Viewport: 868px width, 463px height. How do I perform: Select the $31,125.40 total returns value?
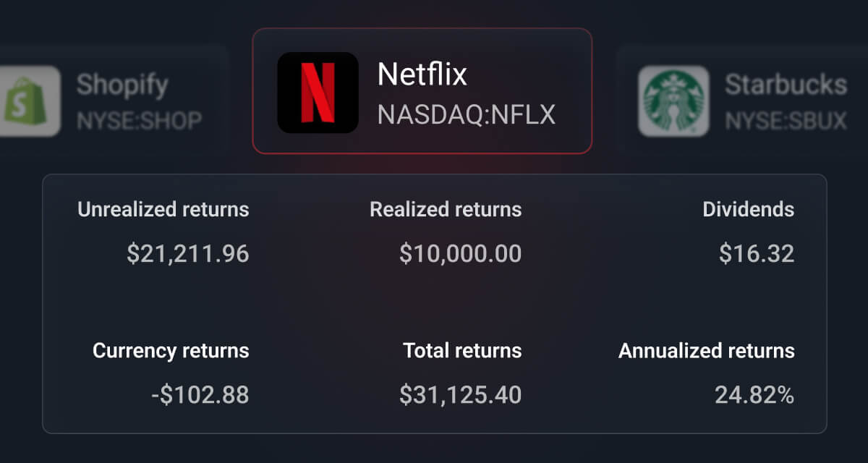[460, 395]
